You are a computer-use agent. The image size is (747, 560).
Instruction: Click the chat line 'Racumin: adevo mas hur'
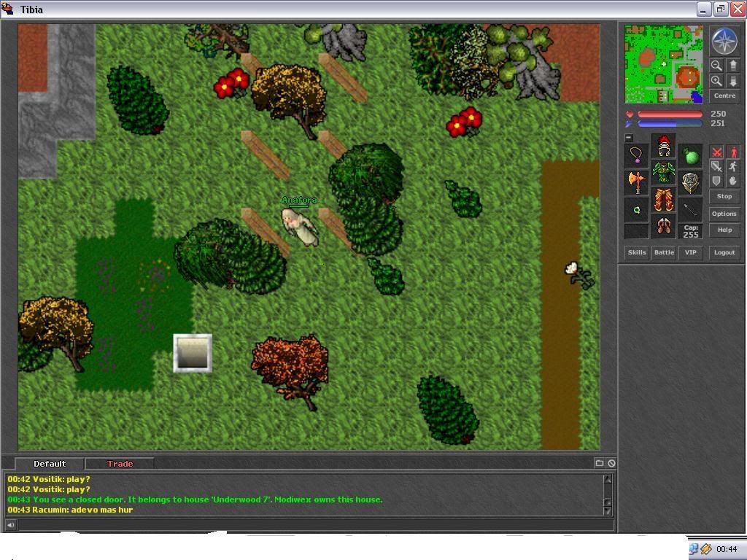70,510
